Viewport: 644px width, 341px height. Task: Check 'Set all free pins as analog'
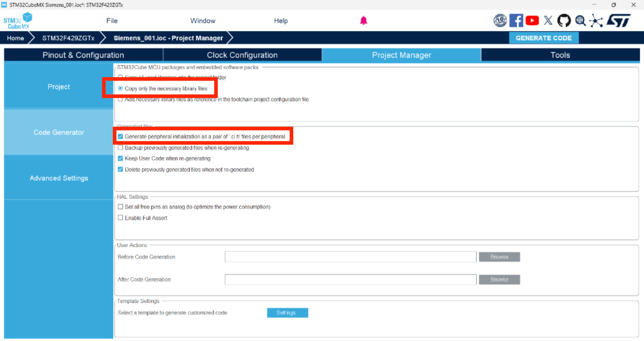point(120,207)
